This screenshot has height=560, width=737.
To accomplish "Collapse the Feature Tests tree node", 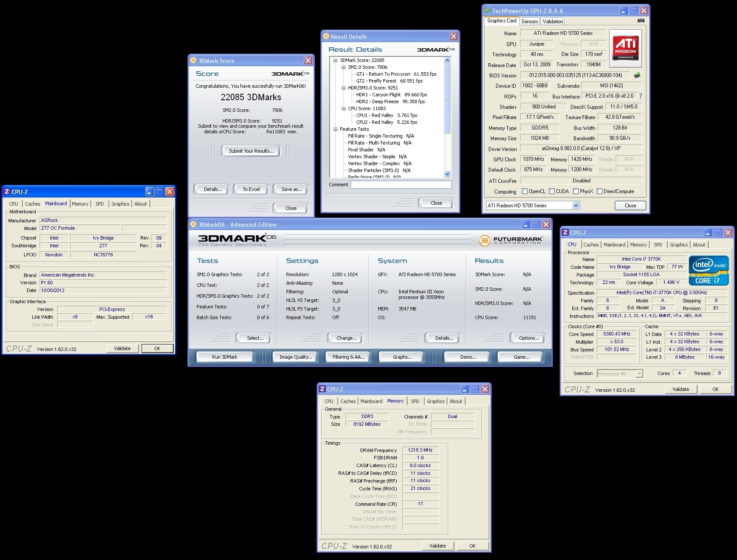I will [335, 129].
